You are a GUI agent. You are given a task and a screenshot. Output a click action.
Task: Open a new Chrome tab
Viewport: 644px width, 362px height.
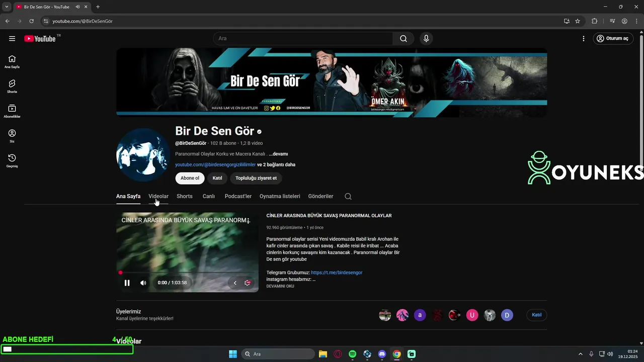98,7
